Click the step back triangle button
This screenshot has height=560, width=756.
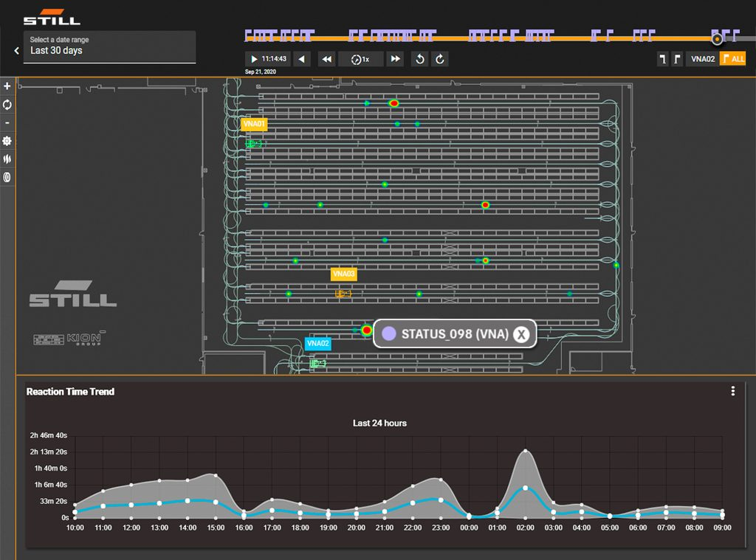coord(301,59)
